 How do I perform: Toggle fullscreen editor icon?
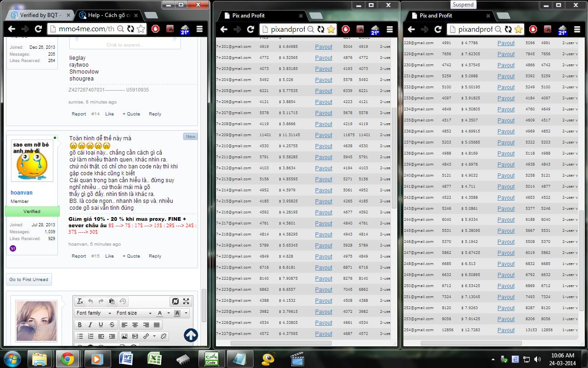coord(186,301)
